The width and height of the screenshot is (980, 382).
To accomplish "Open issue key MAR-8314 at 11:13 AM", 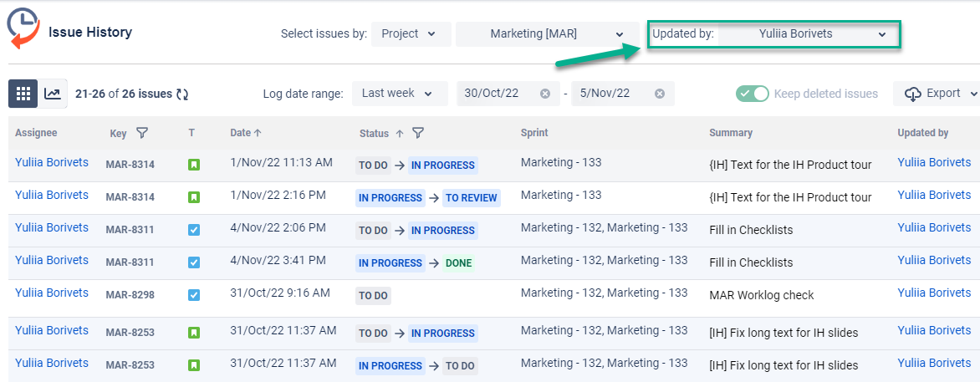I will (x=130, y=165).
